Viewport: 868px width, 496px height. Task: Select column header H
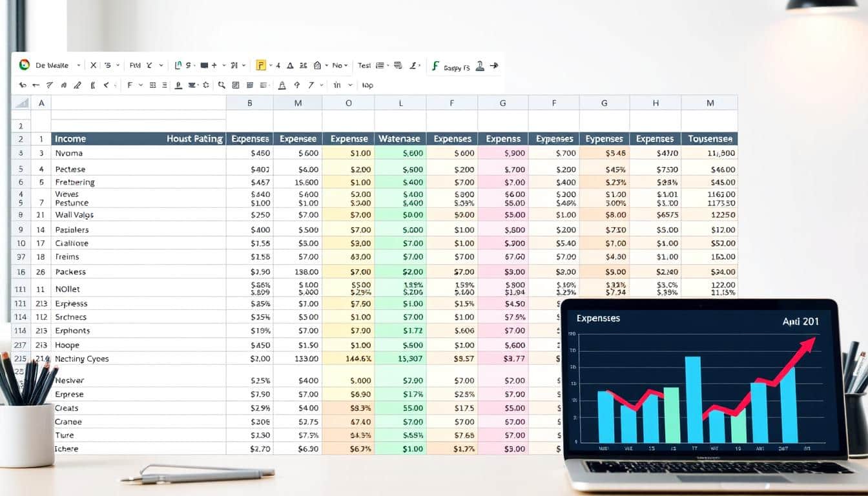pos(656,103)
